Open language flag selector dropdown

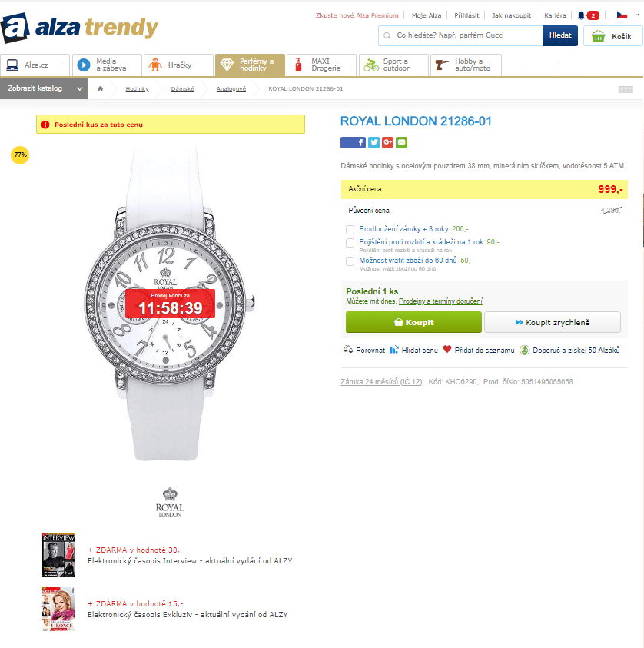point(628,15)
